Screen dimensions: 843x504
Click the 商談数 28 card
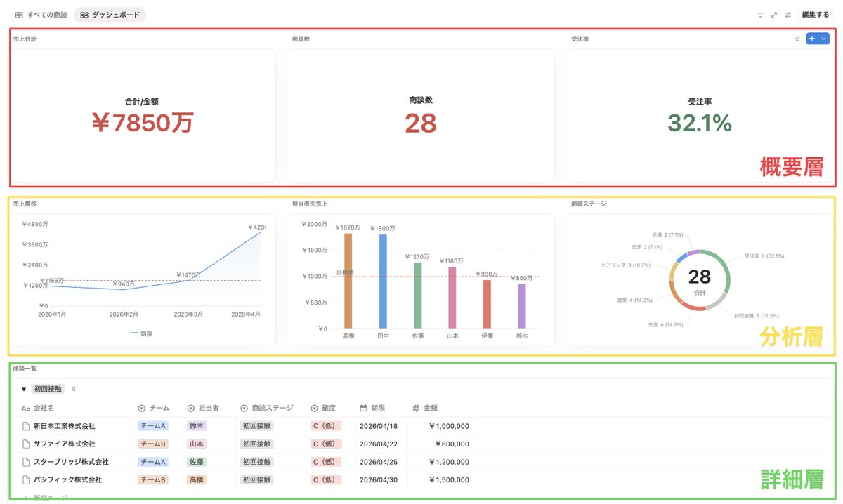pos(420,116)
